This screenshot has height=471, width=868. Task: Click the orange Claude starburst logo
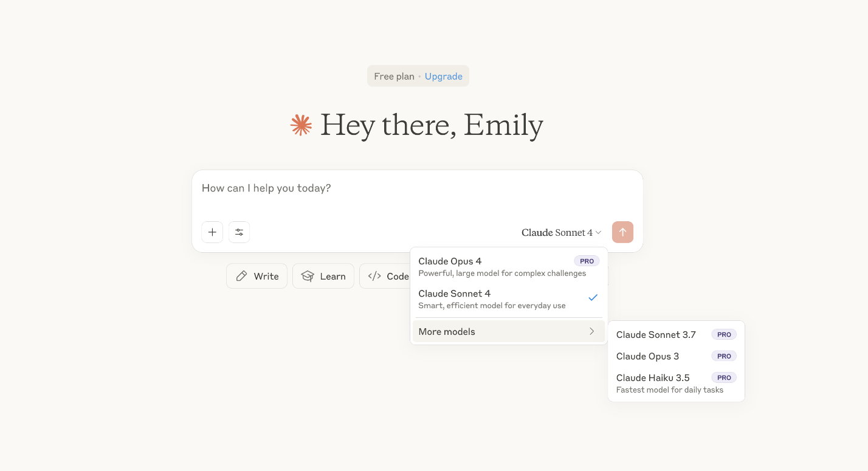coord(301,125)
